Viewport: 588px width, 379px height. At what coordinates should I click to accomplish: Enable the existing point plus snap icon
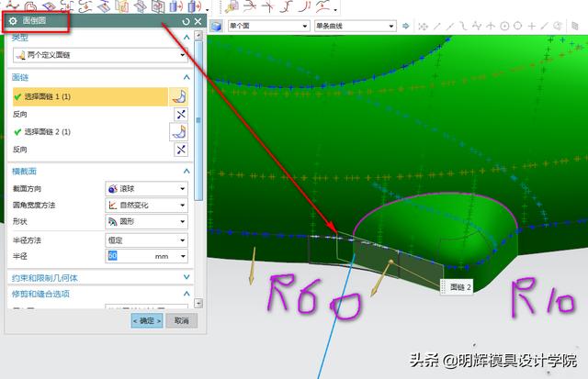(x=531, y=27)
